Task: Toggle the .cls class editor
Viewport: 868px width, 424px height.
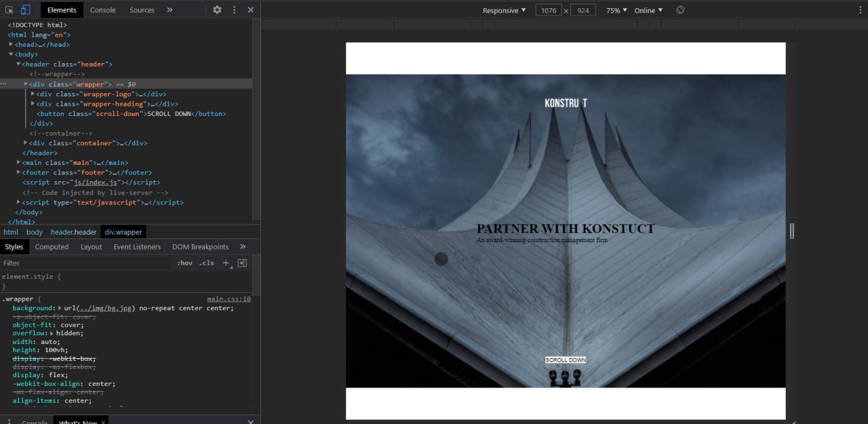Action: 206,263
